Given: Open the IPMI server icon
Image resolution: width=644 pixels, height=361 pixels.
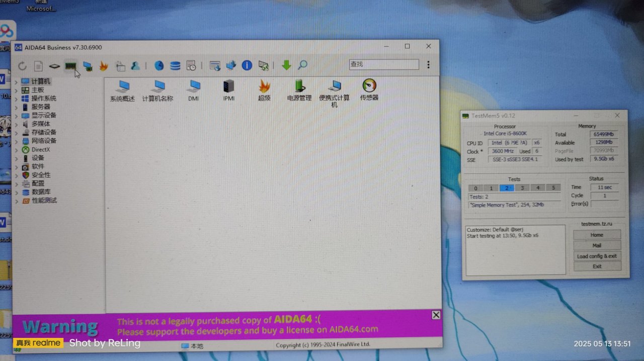Looking at the screenshot, I should tap(229, 91).
